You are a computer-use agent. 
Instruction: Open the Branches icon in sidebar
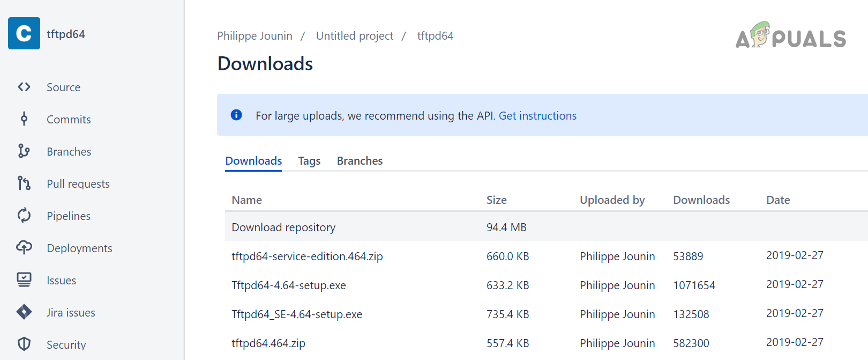[x=24, y=151]
